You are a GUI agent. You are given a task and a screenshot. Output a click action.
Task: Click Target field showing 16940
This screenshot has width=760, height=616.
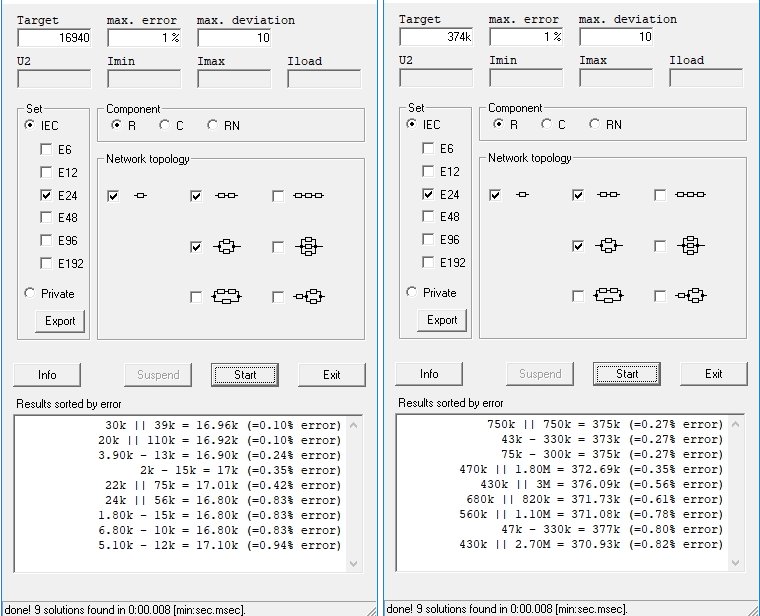coord(54,38)
